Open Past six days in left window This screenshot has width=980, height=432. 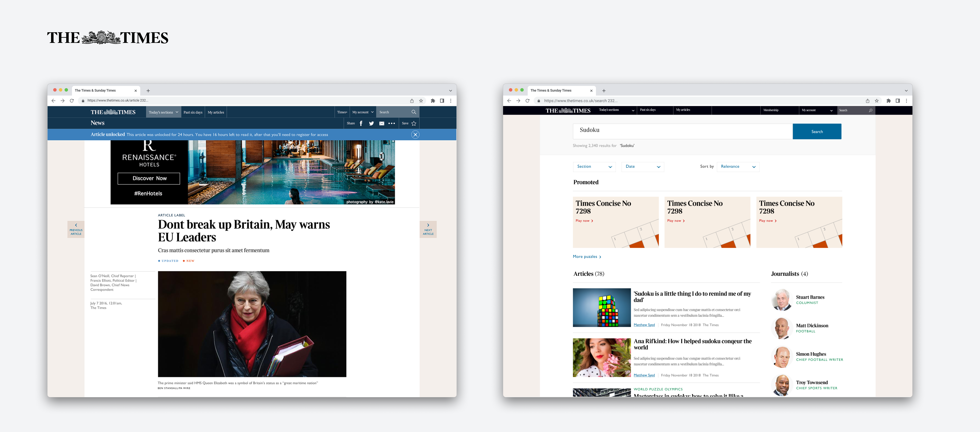pyautogui.click(x=193, y=112)
